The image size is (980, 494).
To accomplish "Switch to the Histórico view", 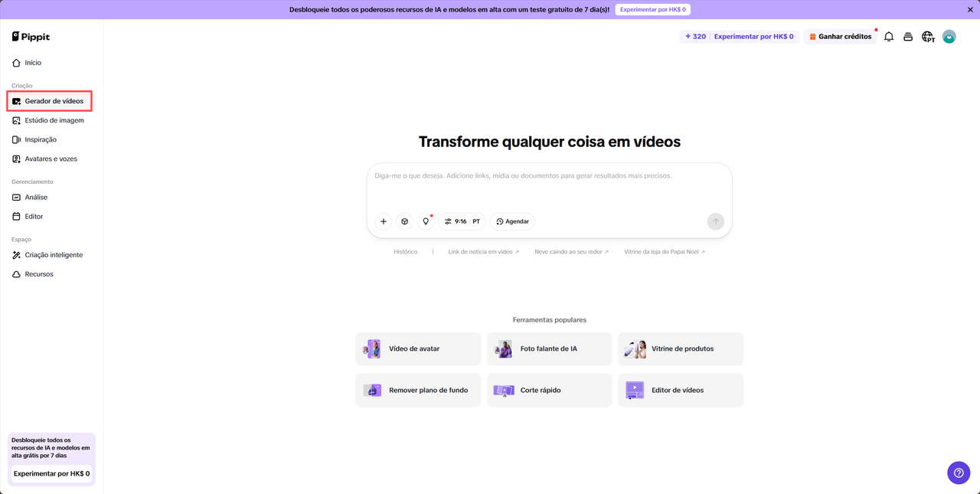I will [405, 250].
